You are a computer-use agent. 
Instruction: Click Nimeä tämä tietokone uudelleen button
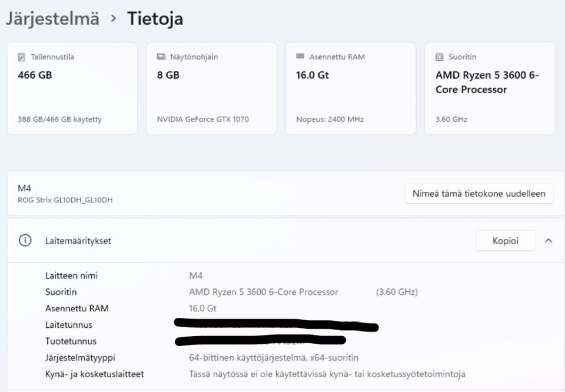(x=478, y=193)
